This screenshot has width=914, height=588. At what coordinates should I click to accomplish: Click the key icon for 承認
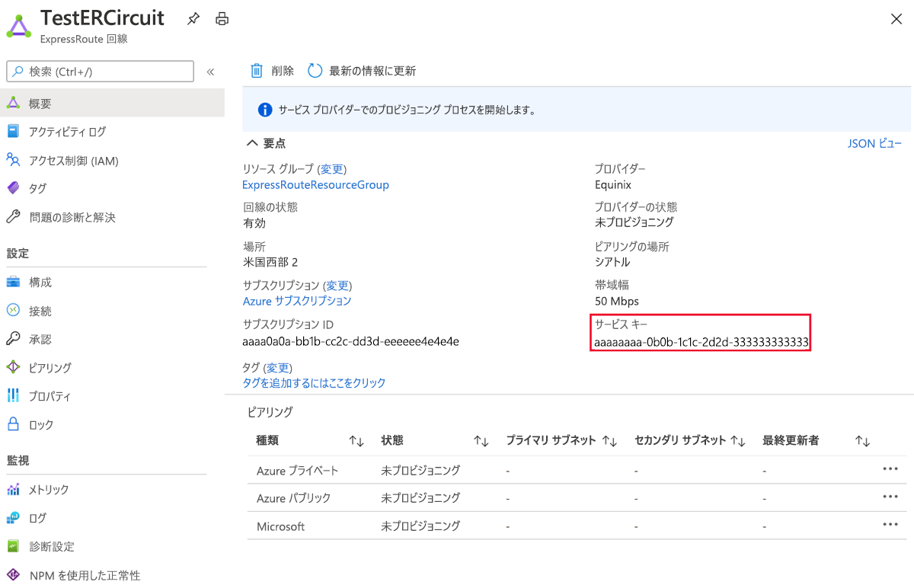[13, 339]
